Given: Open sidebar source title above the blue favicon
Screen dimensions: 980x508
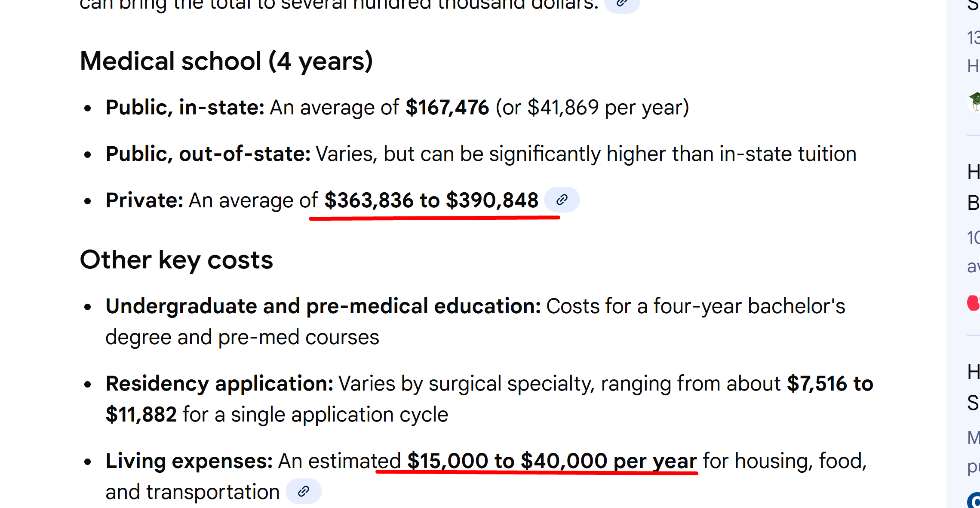Looking at the screenshot, I should pyautogui.click(x=974, y=387).
